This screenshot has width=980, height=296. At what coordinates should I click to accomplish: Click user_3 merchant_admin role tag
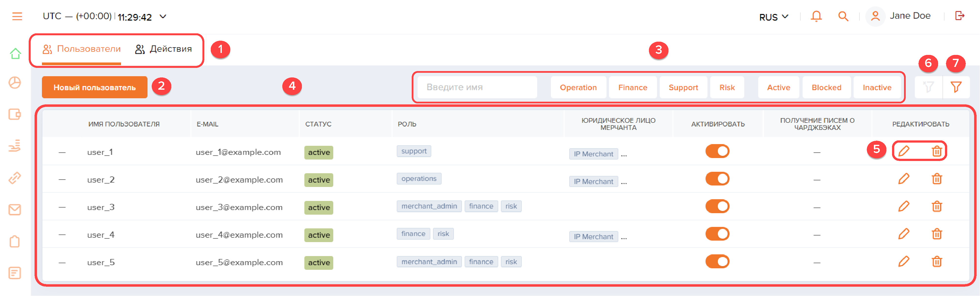click(429, 206)
